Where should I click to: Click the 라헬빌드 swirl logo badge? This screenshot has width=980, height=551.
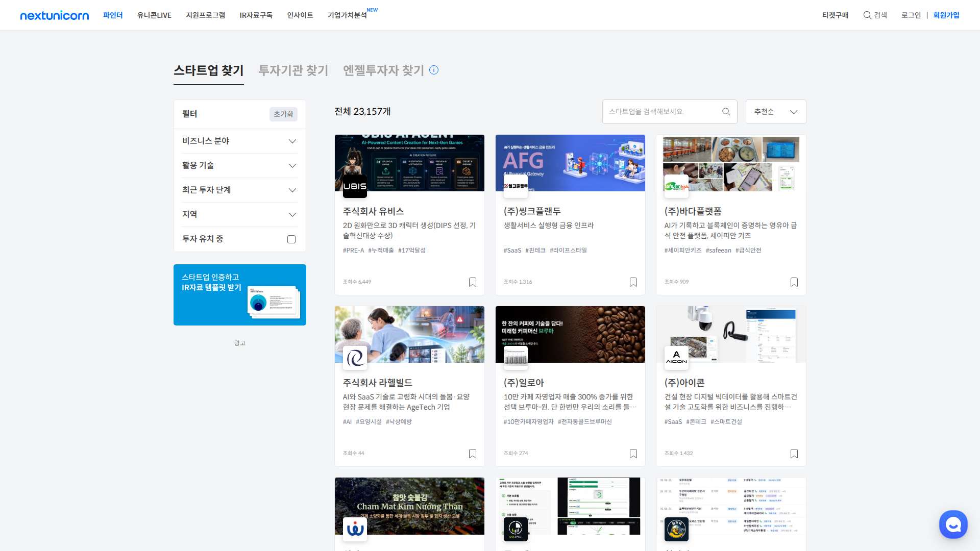(355, 358)
